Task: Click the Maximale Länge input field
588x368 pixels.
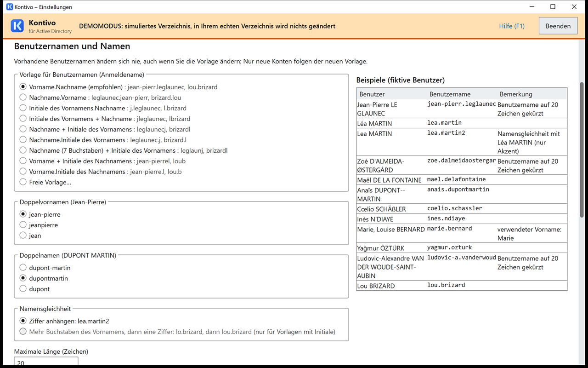Action: [x=46, y=362]
